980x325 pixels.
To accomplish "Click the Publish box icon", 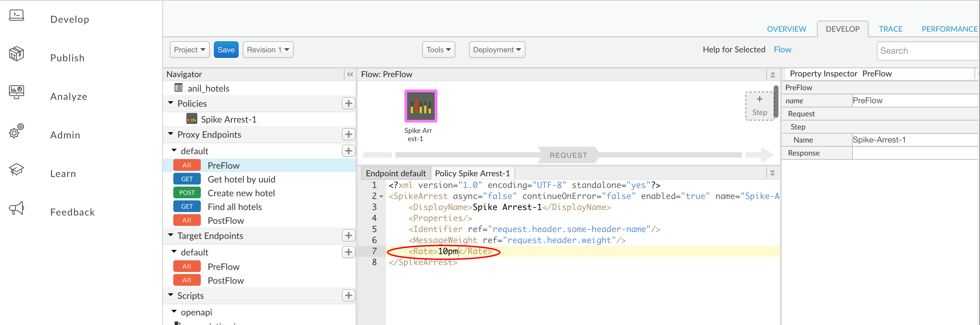I will click(17, 54).
